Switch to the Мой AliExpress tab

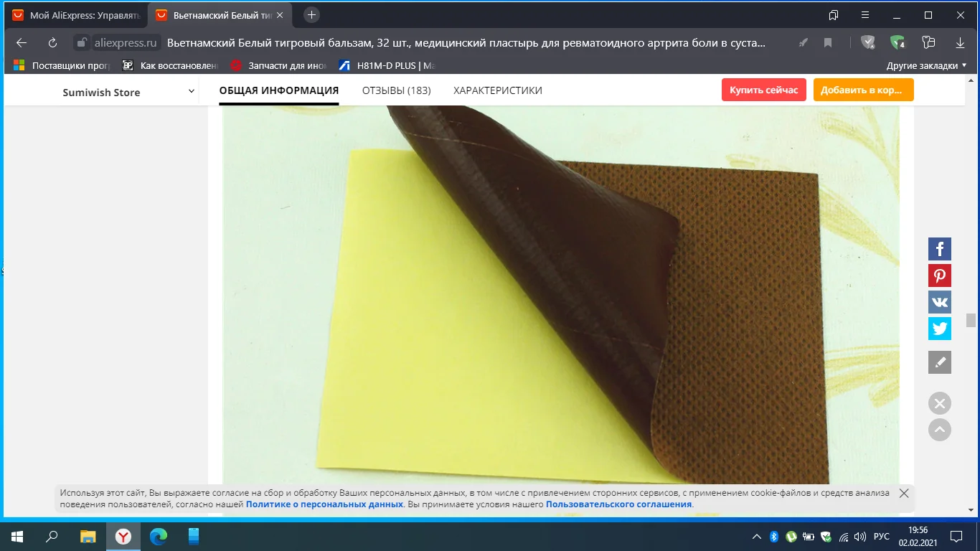(76, 15)
